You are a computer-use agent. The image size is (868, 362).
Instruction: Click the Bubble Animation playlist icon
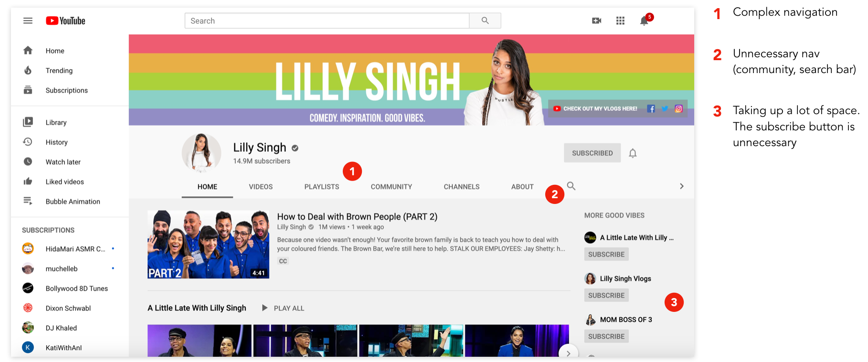(x=28, y=201)
